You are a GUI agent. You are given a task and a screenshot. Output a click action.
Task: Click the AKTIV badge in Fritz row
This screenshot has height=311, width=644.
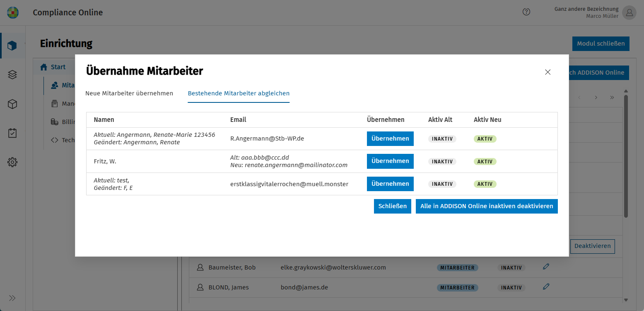(485, 161)
